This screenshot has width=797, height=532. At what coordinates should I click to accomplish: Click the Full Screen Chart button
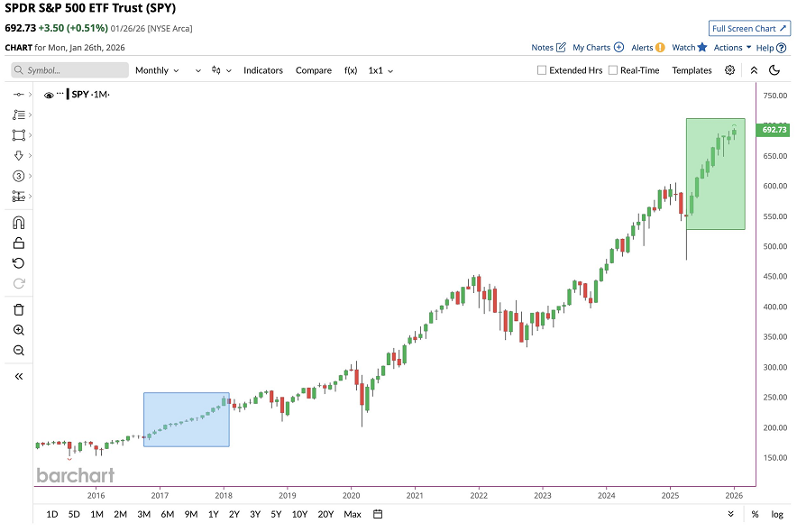click(x=748, y=28)
